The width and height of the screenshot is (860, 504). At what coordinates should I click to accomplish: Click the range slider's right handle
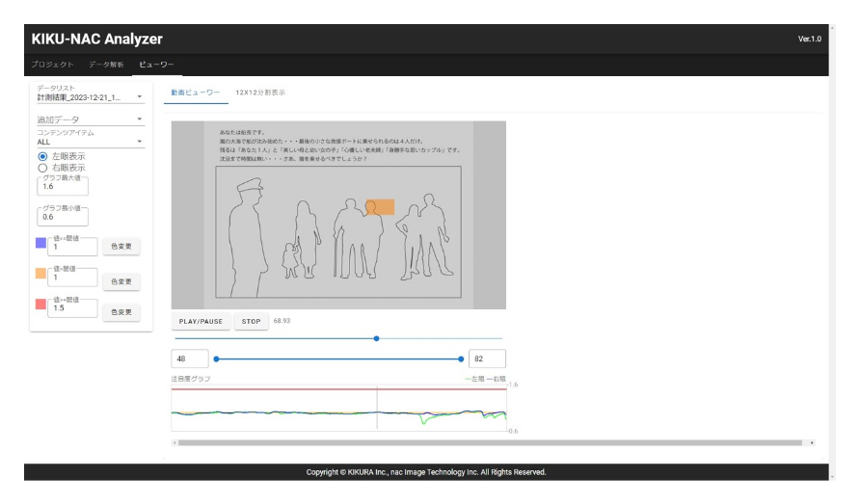pos(461,358)
